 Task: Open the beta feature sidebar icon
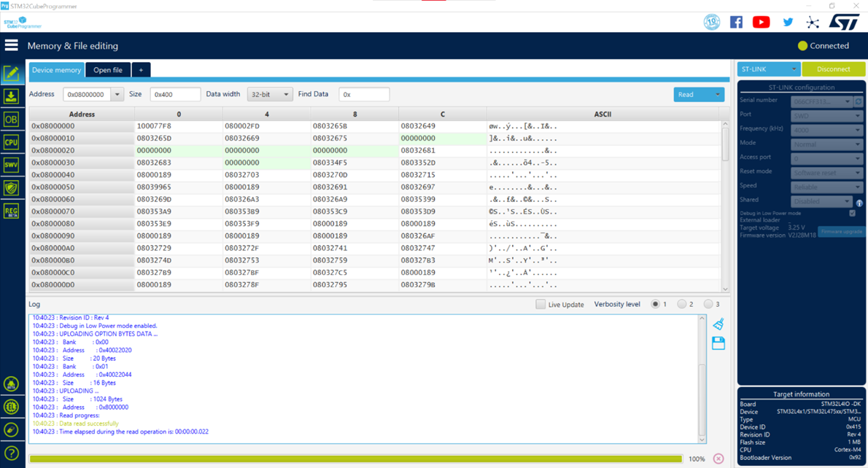pos(11,384)
